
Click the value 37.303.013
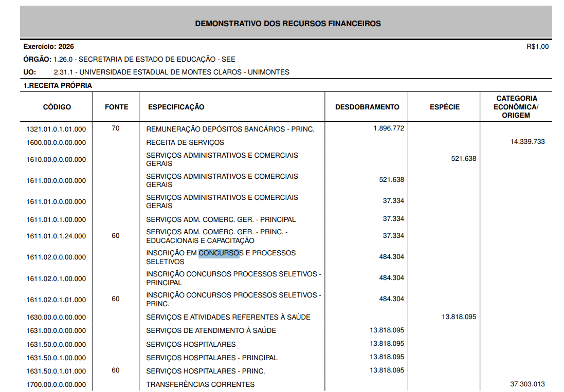click(x=527, y=384)
